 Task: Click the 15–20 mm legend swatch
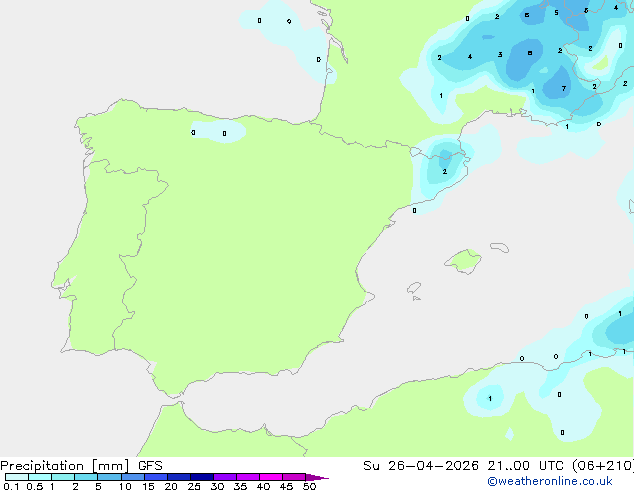click(156, 477)
